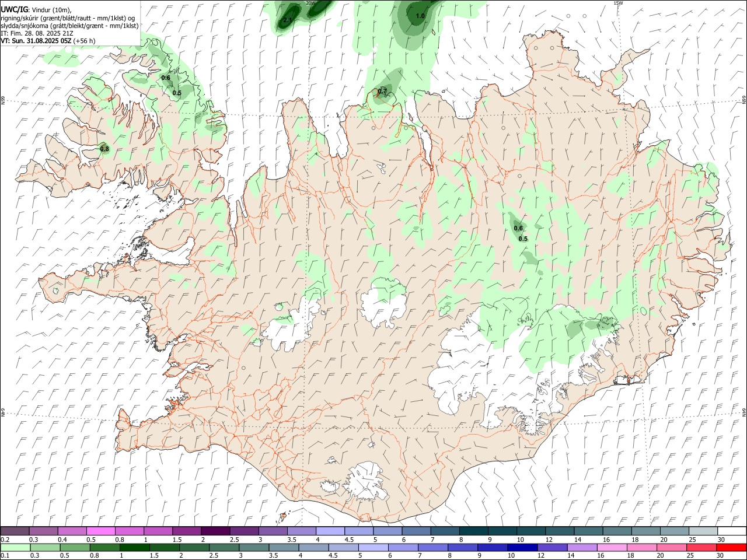Screen dimensions: 747x560
Task: Select the pale lavender 4 swatch, top legend row
Action: pyautogui.click(x=330, y=531)
